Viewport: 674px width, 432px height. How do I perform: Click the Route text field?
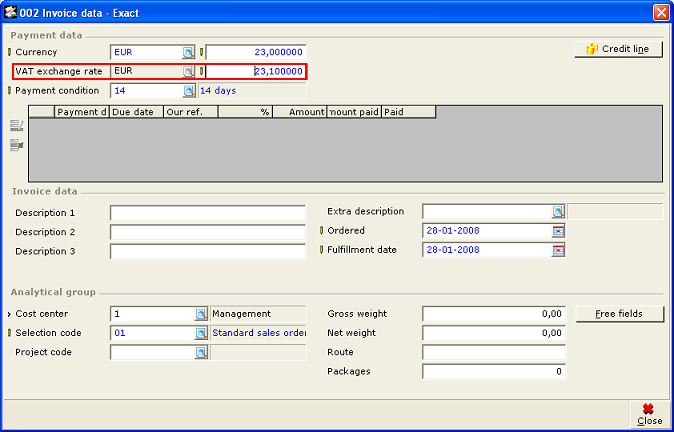(494, 353)
